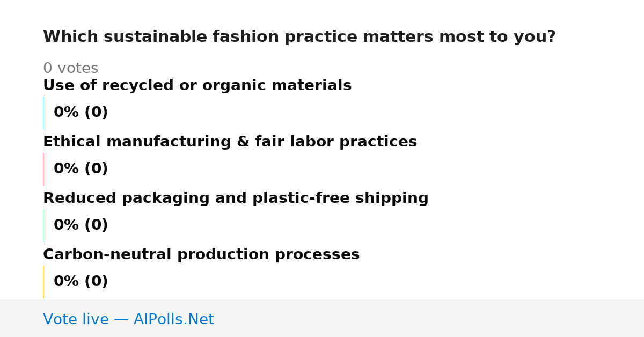Click the word AIPolls.Net in the footer
Image resolution: width=644 pixels, height=337 pixels.
[x=173, y=319]
